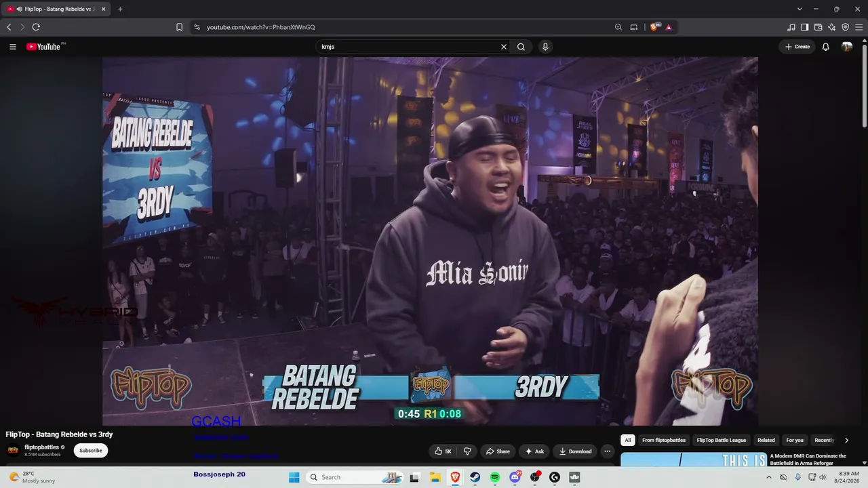Select the All filter chip
This screenshot has width=868, height=488.
(628, 440)
